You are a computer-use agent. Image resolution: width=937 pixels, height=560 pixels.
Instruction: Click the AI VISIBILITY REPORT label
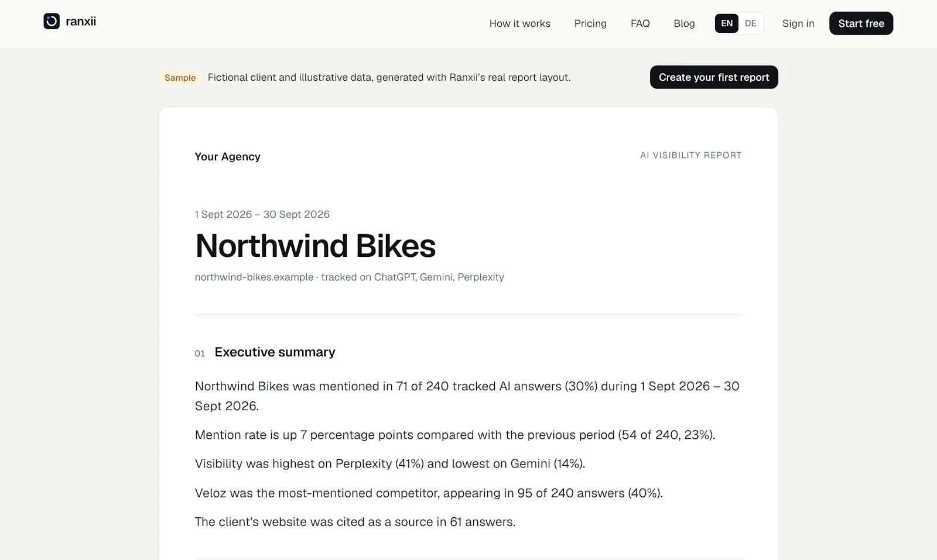(x=691, y=155)
